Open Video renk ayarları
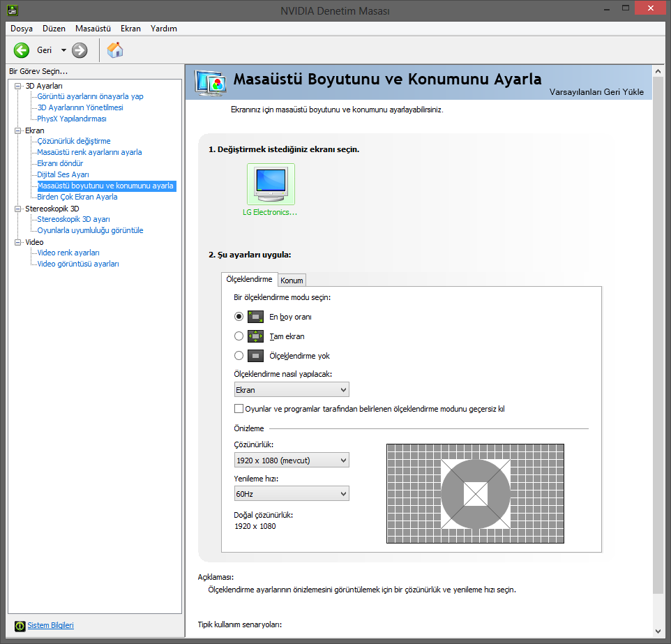Image resolution: width=671 pixels, height=644 pixels. point(68,252)
